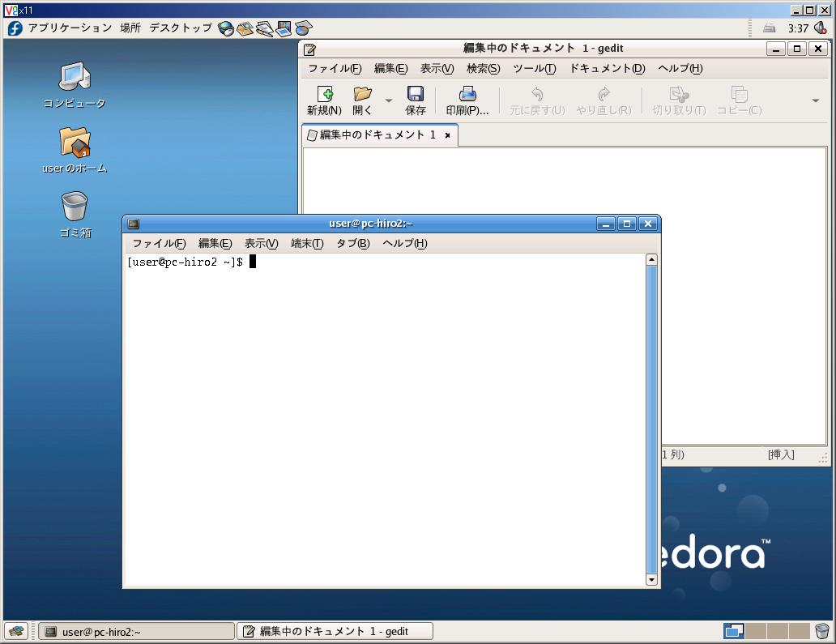Screen dimensions: 836x644
Task: Open the computer desktop icon
Action: click(75, 78)
